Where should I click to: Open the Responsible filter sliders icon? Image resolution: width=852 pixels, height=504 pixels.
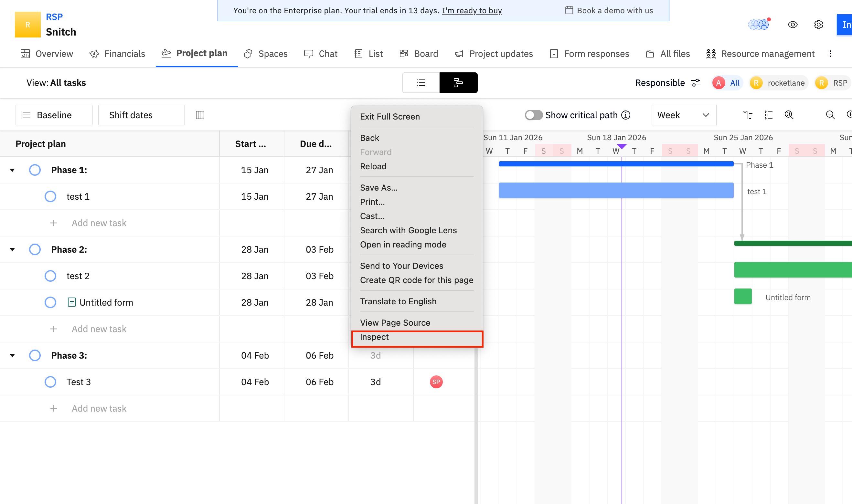coord(696,83)
